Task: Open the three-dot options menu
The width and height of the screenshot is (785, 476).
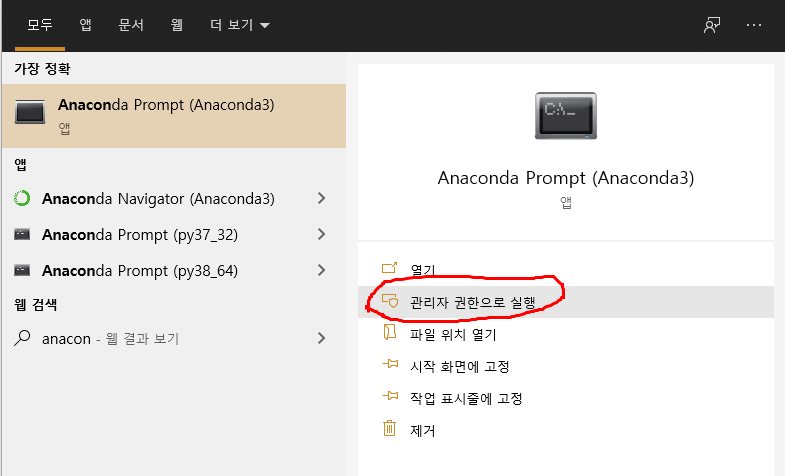Action: (x=753, y=25)
